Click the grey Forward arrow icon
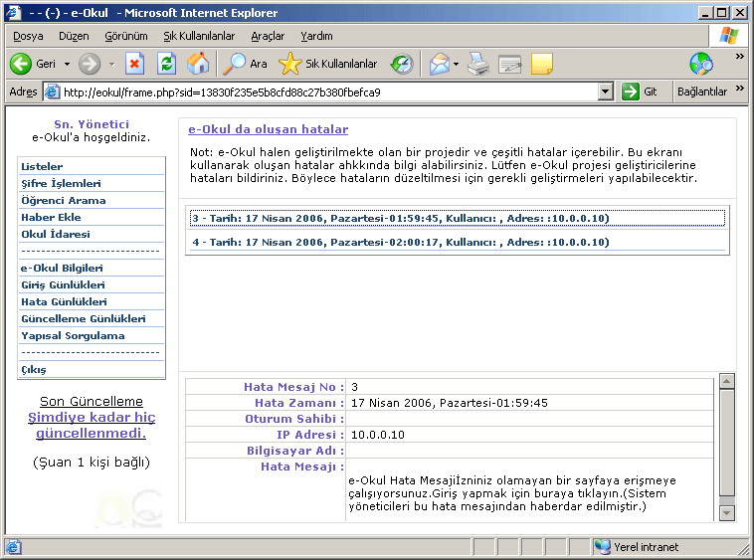 point(90,64)
